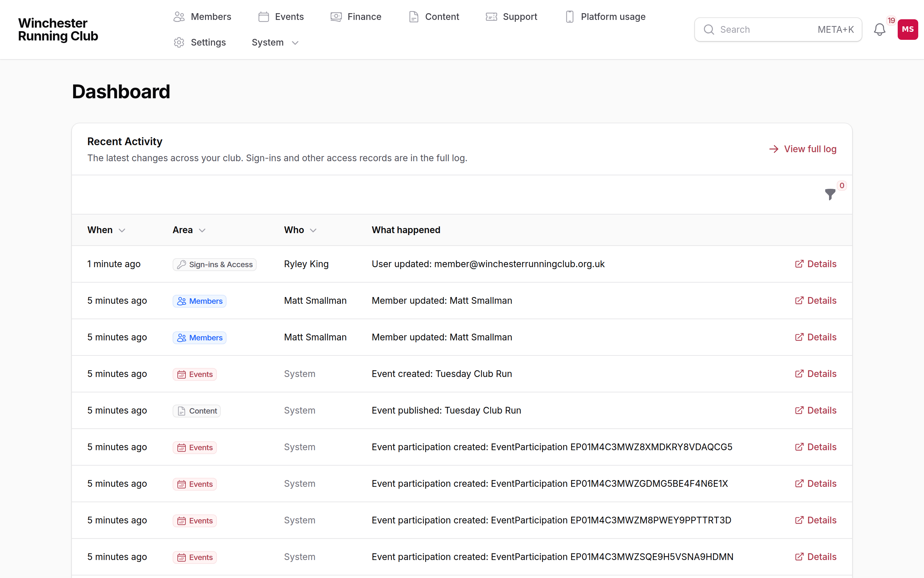Click the arrow icon beside View full log
The height and width of the screenshot is (578, 924).
[774, 149]
